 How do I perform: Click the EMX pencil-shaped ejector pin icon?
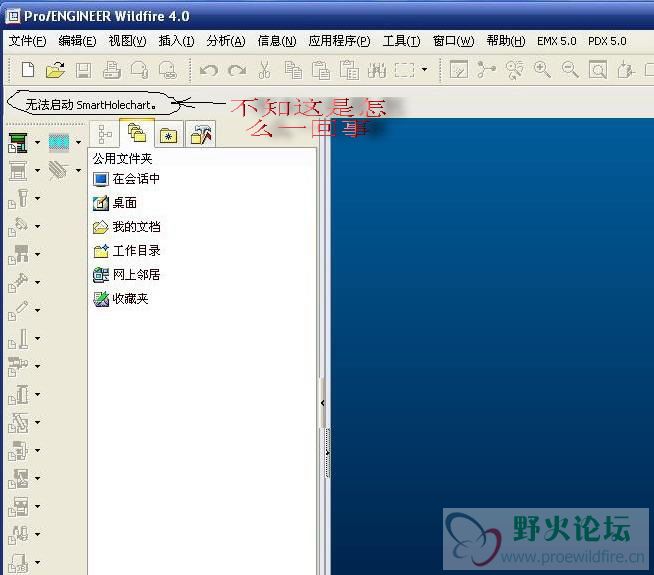coord(18,310)
